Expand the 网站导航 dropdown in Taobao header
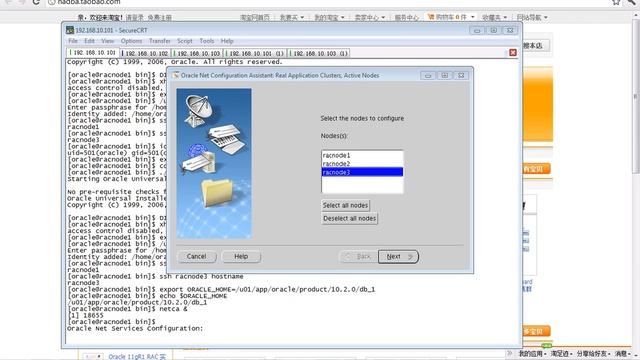Viewport: 640px width, 360px height. pos(532,17)
